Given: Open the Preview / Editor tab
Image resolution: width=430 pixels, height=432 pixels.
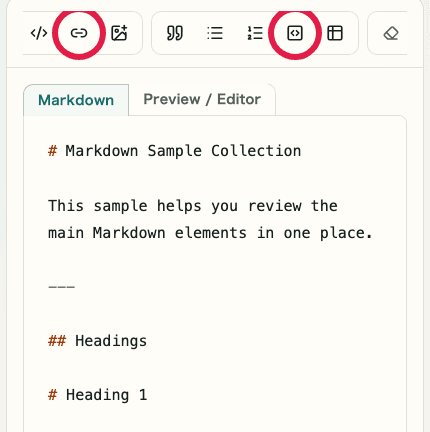Looking at the screenshot, I should point(202,99).
